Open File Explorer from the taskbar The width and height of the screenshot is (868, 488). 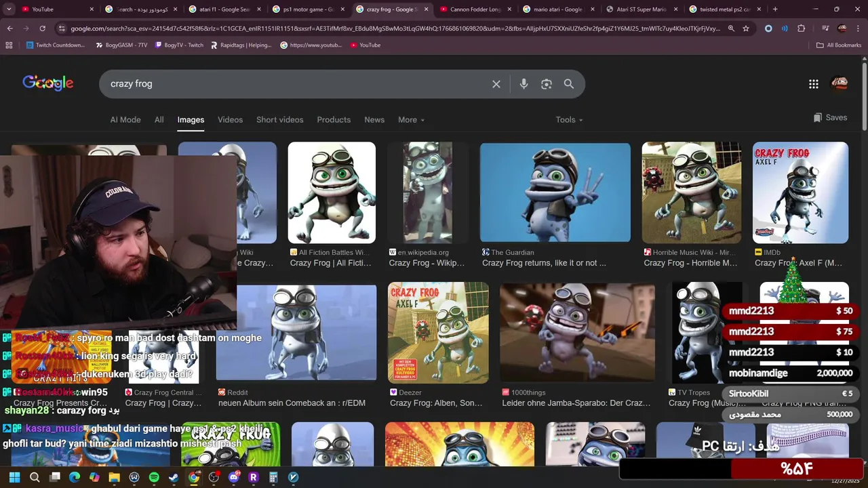[x=114, y=477]
